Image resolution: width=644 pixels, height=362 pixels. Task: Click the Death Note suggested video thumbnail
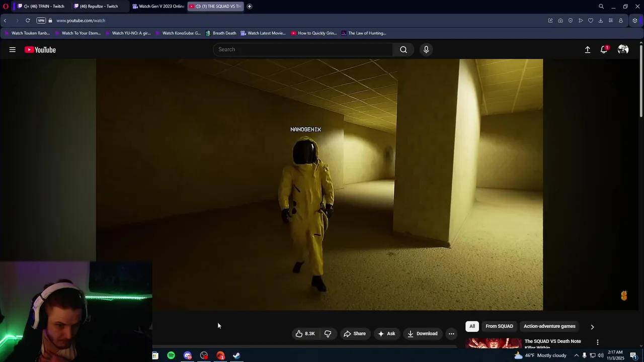pos(494,343)
